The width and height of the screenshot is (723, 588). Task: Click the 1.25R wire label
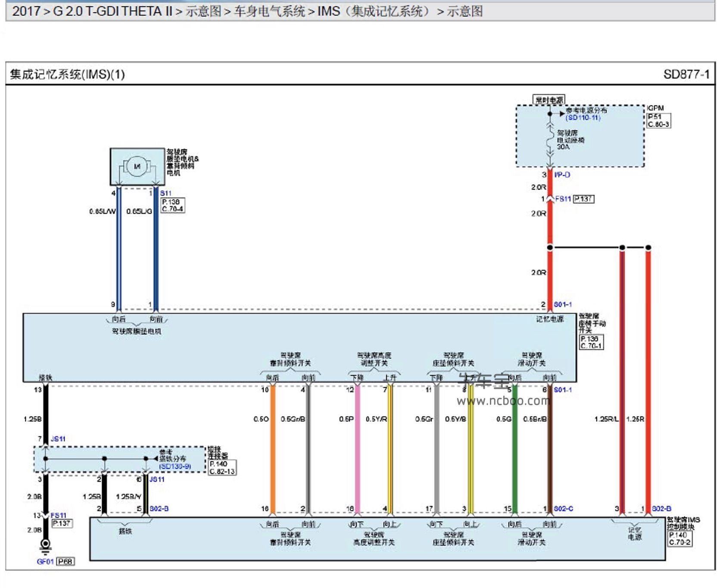[x=635, y=419]
